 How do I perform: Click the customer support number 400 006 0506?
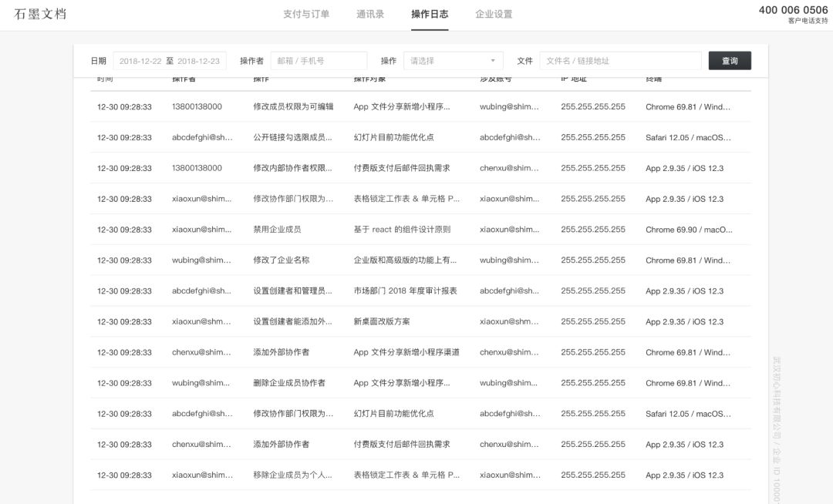(792, 8)
